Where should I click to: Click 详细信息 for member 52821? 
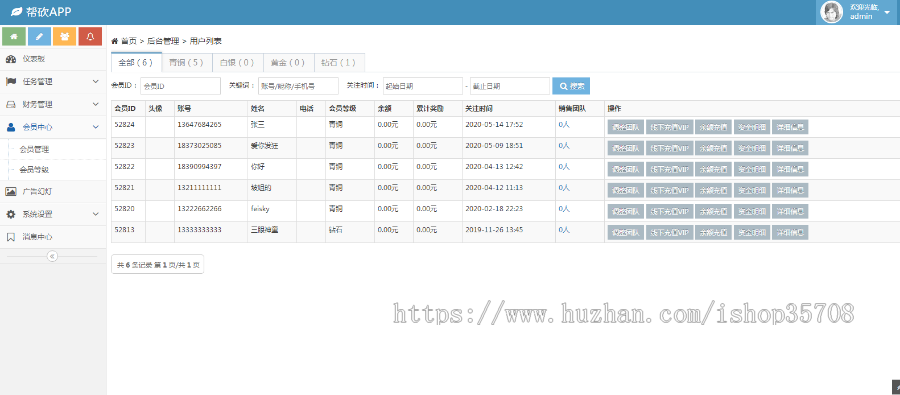pos(790,190)
